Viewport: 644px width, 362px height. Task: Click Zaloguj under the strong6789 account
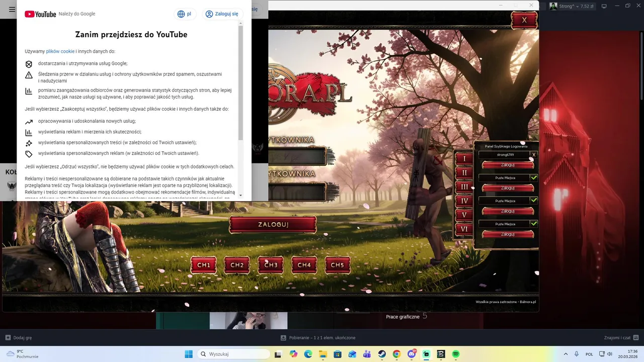(x=508, y=165)
